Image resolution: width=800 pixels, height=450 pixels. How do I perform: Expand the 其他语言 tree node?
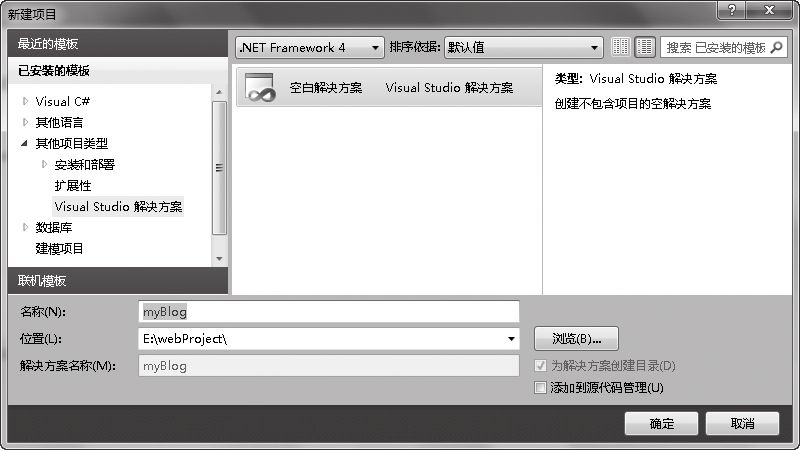coord(25,122)
